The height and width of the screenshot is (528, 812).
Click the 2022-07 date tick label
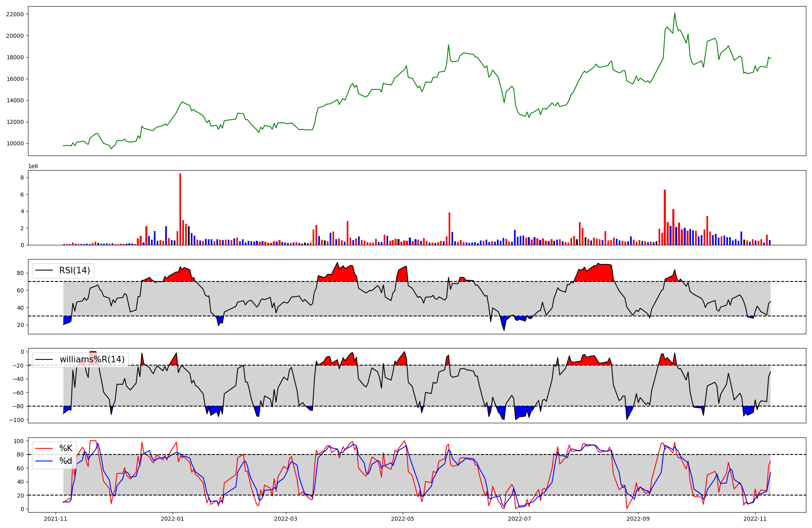tap(520, 519)
